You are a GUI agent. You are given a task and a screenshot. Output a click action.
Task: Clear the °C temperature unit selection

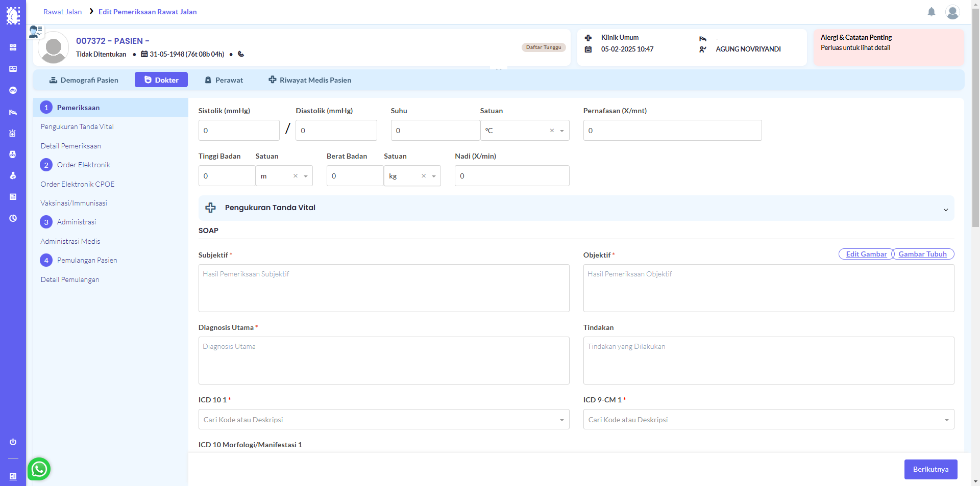click(552, 131)
